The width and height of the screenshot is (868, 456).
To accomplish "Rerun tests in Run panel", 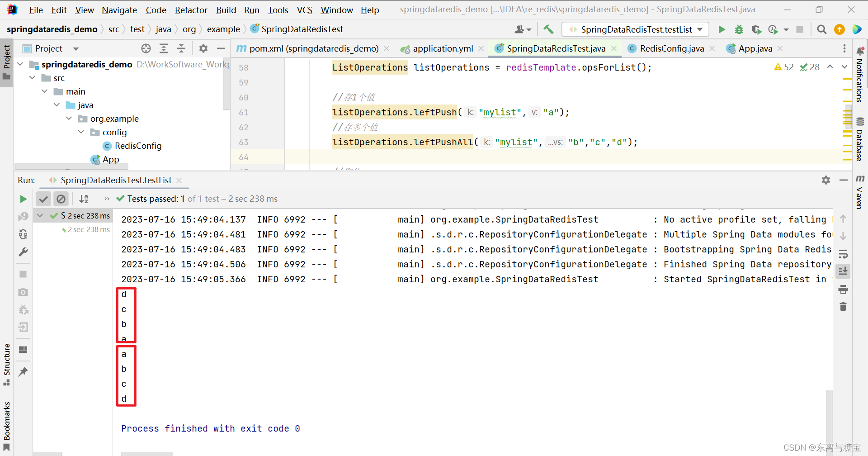I will pos(23,199).
